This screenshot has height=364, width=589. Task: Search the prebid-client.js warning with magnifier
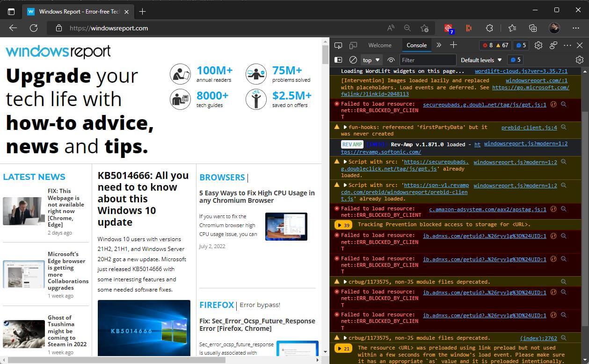[x=564, y=127]
